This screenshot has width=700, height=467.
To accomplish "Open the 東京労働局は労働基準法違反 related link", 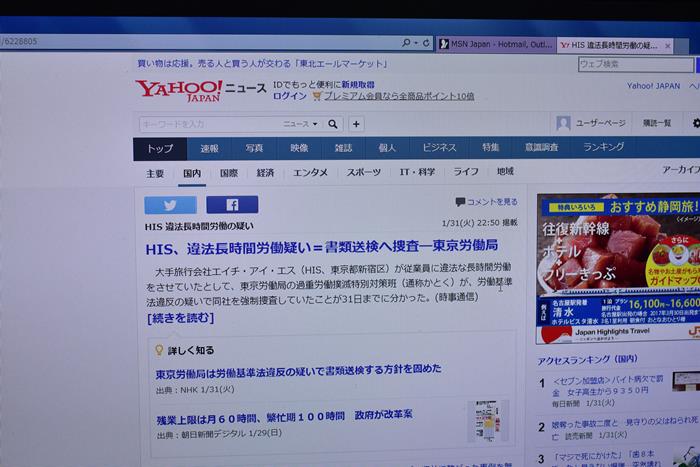I will tap(298, 371).
